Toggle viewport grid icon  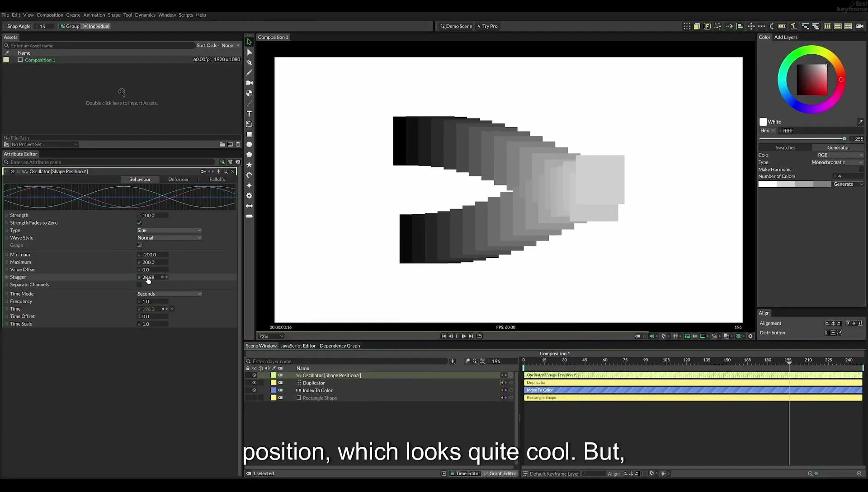(x=675, y=336)
